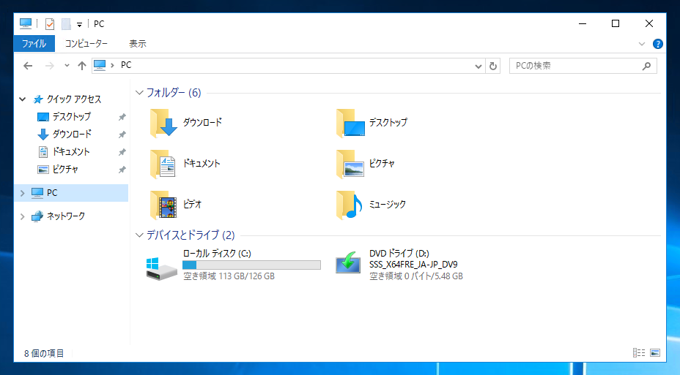Collapse the デバイスとドライブ (2) group
The height and width of the screenshot is (375, 680).
[x=139, y=235]
